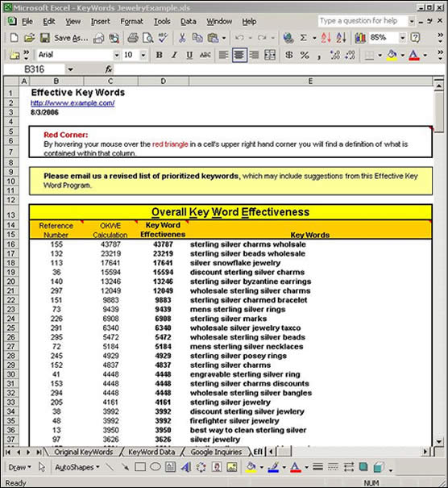Apply the red Font Color in formatting toolbar
The width and height of the screenshot is (448, 488).
[414, 55]
